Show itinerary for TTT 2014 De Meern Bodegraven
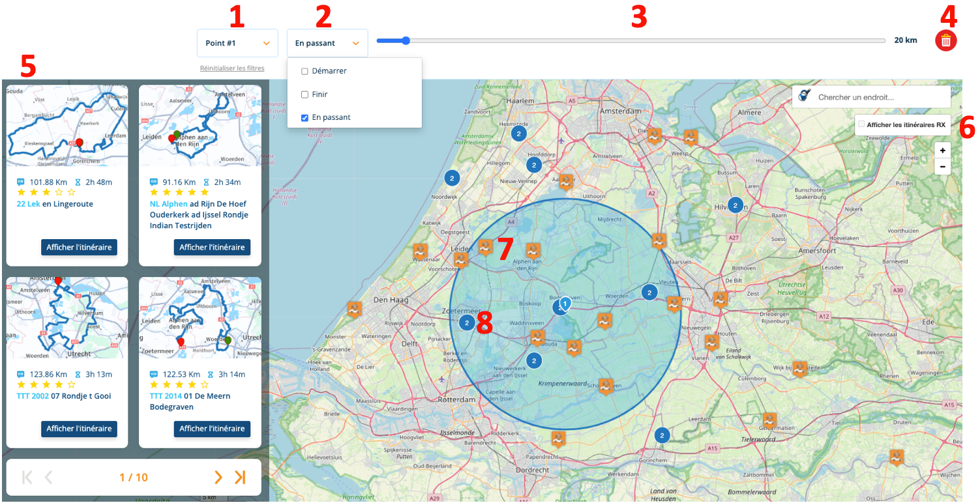 pyautogui.click(x=212, y=429)
